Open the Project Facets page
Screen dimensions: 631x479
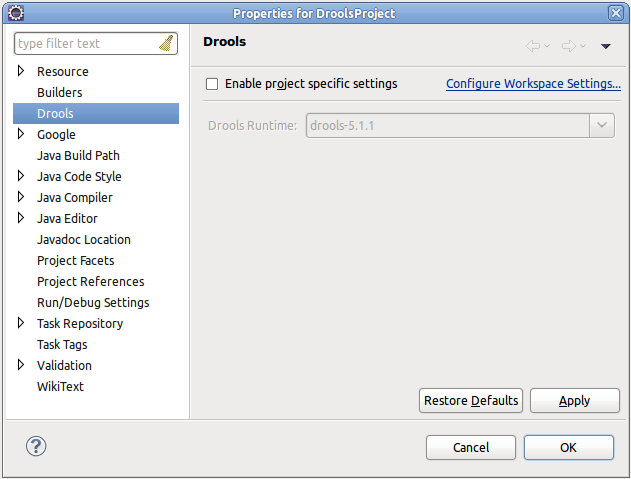click(75, 260)
